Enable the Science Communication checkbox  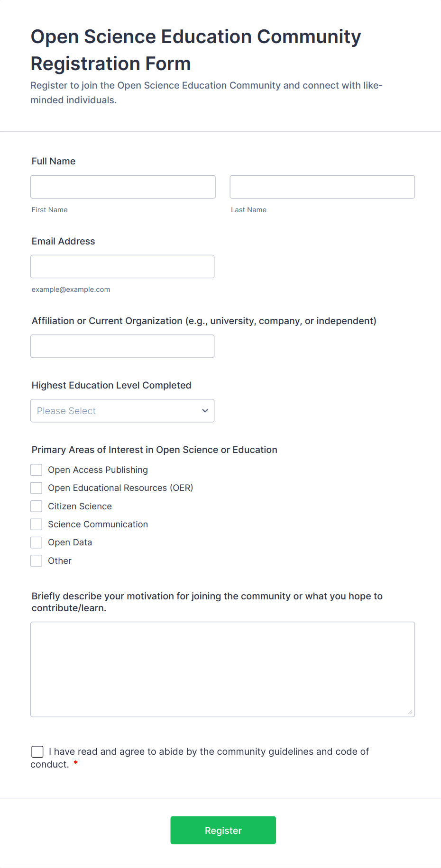(37, 524)
